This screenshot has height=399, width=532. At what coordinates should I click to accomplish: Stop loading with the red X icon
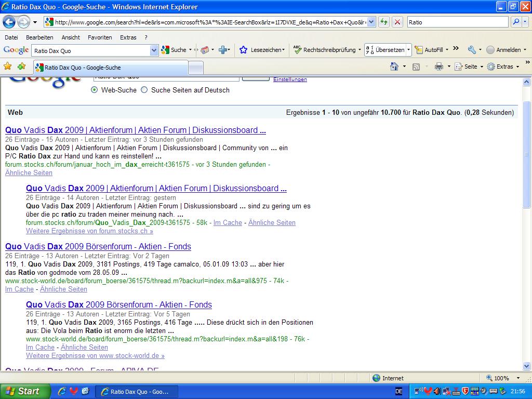pos(397,22)
